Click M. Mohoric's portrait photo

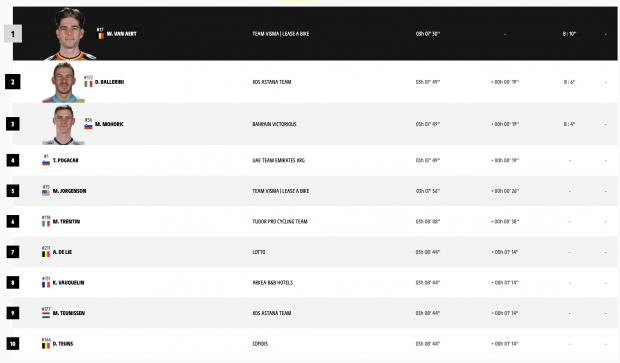(x=63, y=125)
